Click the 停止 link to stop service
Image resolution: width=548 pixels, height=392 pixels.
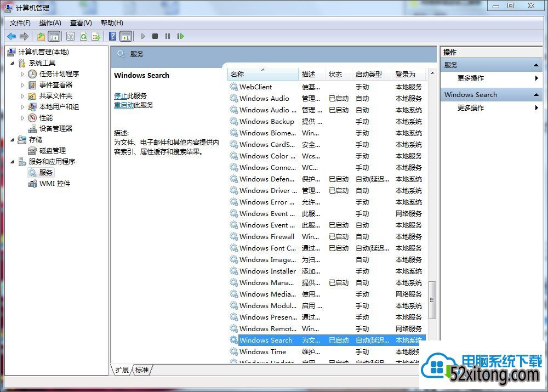121,96
